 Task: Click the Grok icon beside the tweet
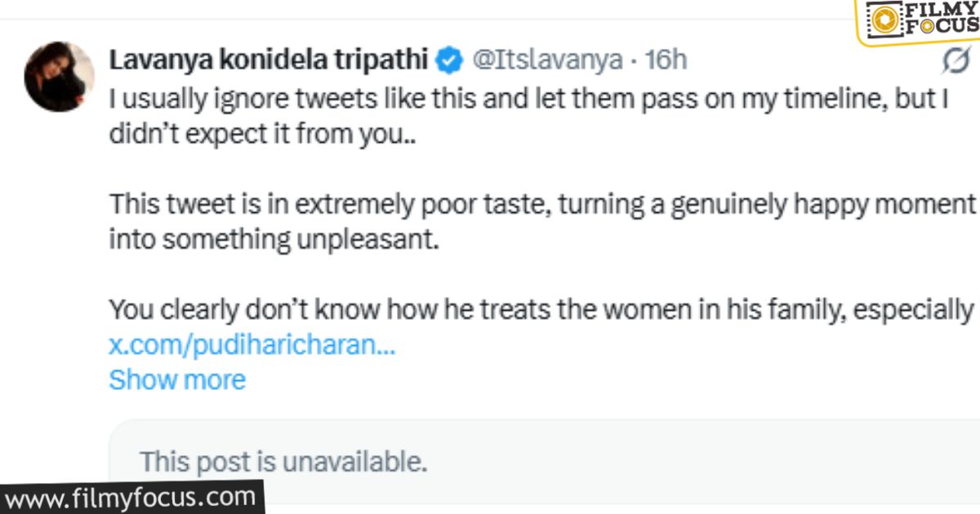956,60
